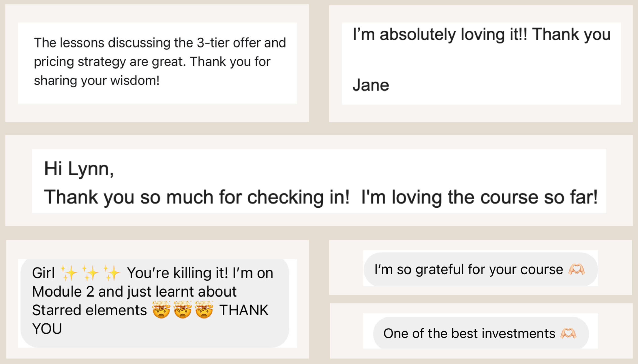The image size is (638, 364).
Task: Click the sparkles emoji right before "You're"
Action: pos(112,273)
